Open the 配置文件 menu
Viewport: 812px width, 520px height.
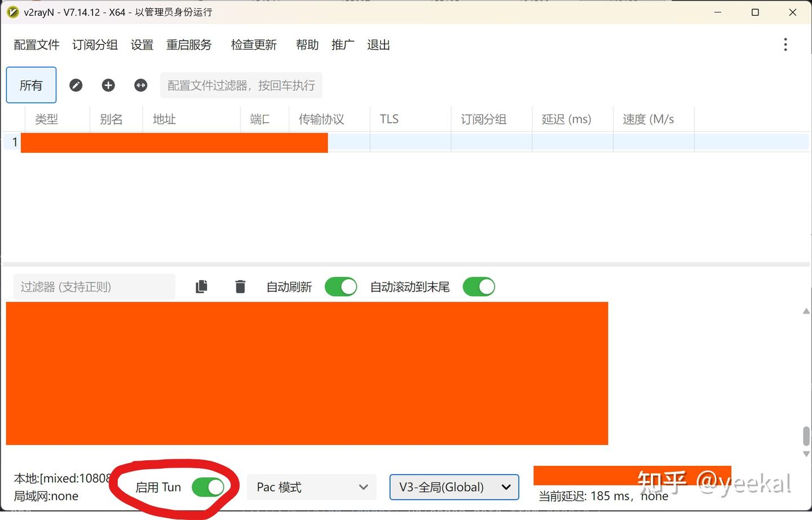pyautogui.click(x=36, y=45)
